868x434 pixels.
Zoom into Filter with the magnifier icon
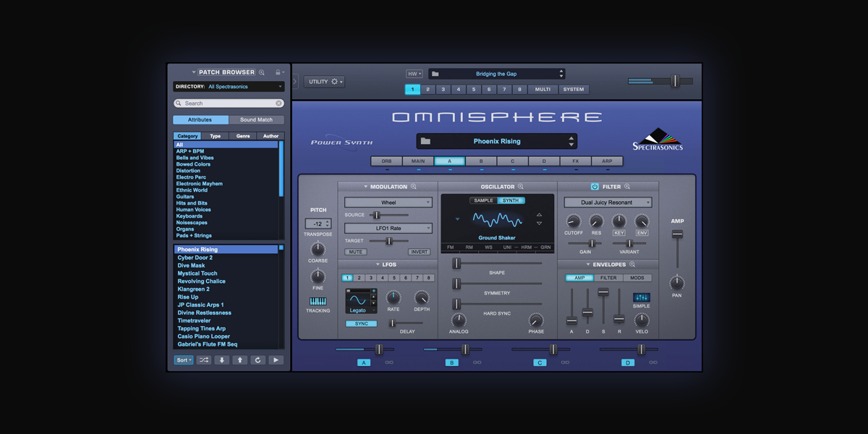[627, 187]
